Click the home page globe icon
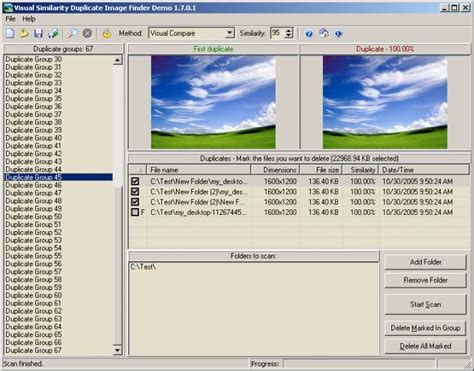This screenshot has width=474, height=371. (324, 33)
